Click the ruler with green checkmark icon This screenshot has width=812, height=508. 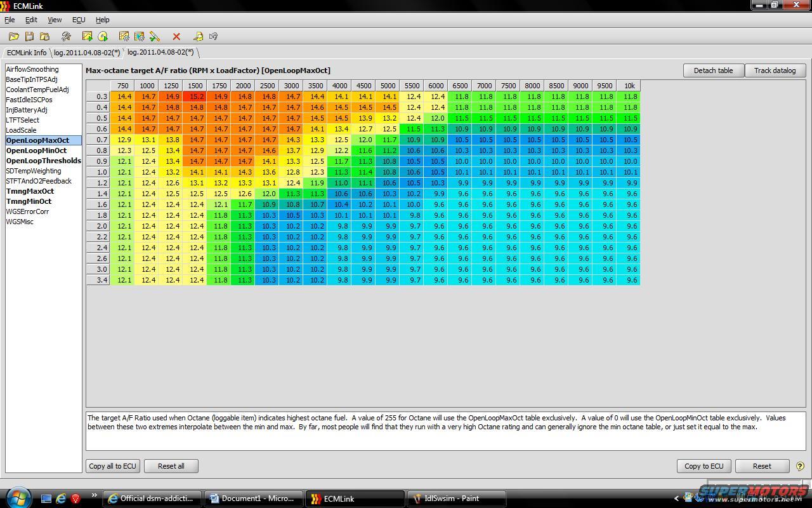point(155,37)
